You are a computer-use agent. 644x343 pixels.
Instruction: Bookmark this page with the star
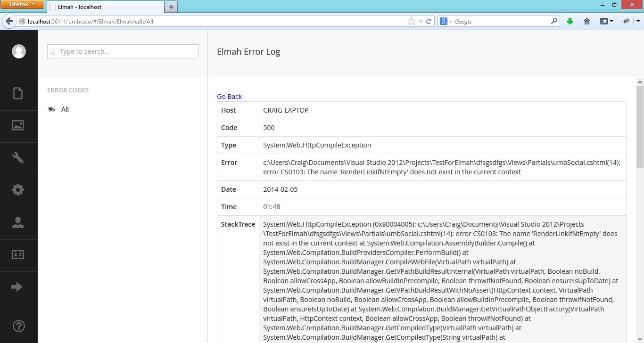[411, 21]
